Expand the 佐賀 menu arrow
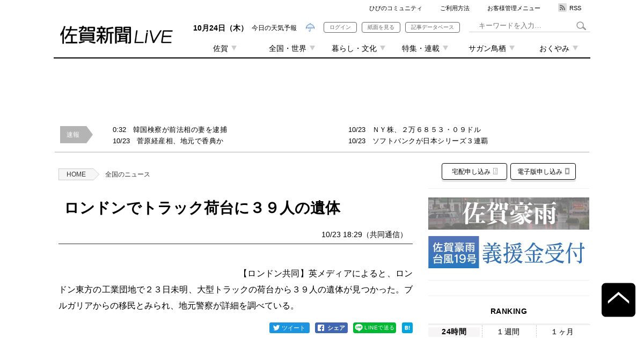Image resolution: width=644 pixels, height=338 pixels. coord(234,48)
